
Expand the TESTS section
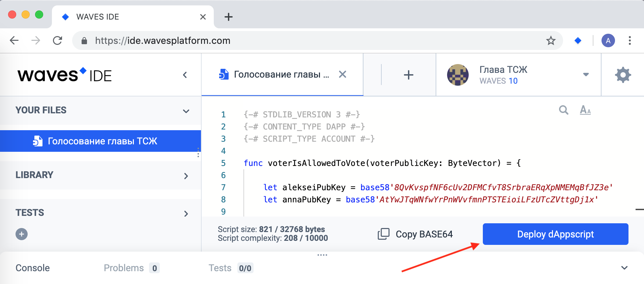pos(186,214)
